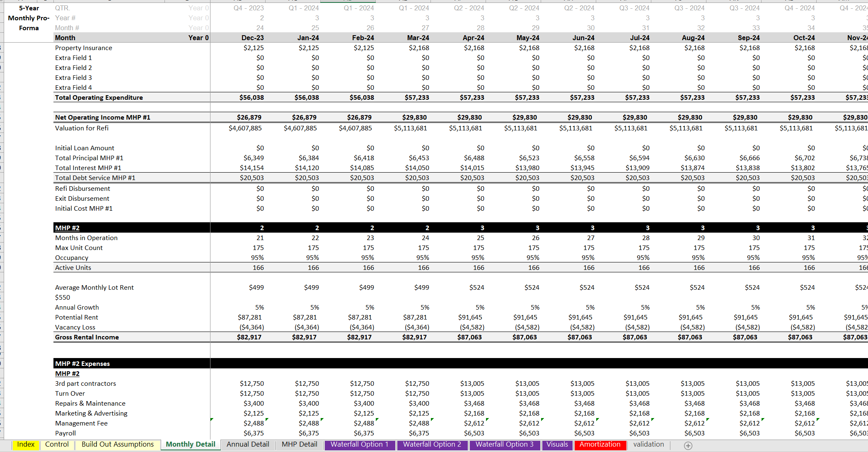Click the Jun-24 month header

coord(584,38)
